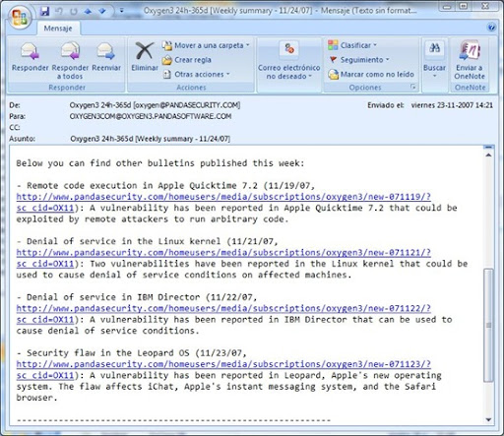Click the Save icon in quick access toolbar
The image size is (504, 436).
pos(44,11)
